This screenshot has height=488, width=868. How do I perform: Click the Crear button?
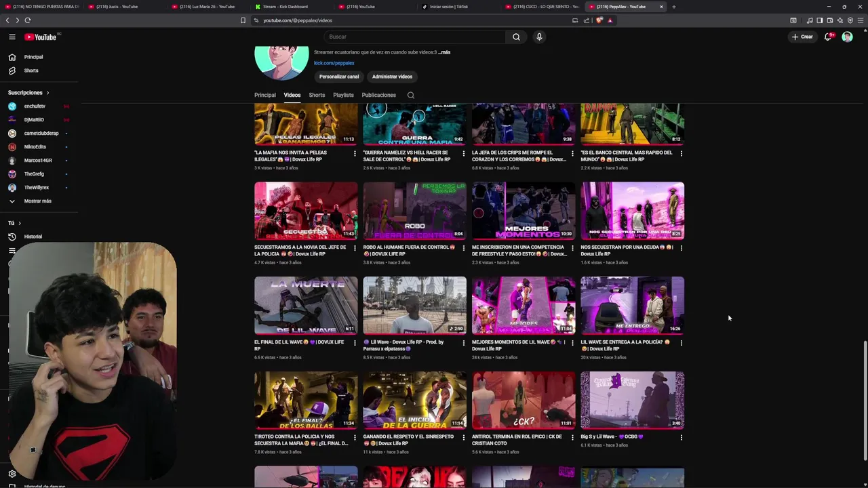(x=802, y=37)
